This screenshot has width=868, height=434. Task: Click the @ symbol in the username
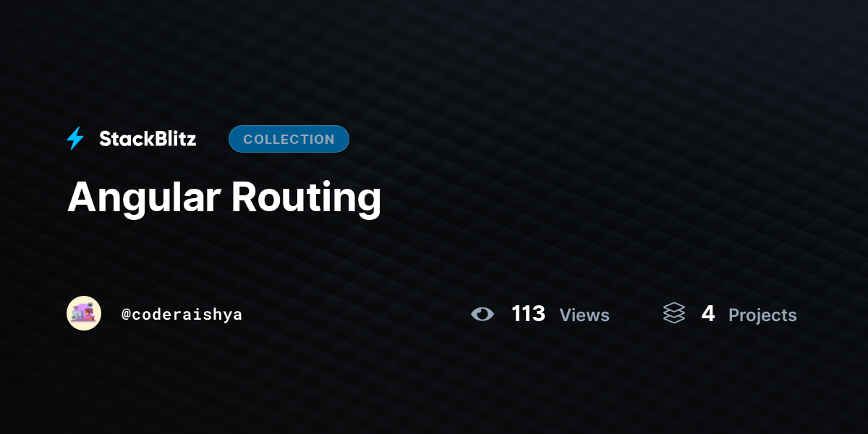pyautogui.click(x=126, y=315)
